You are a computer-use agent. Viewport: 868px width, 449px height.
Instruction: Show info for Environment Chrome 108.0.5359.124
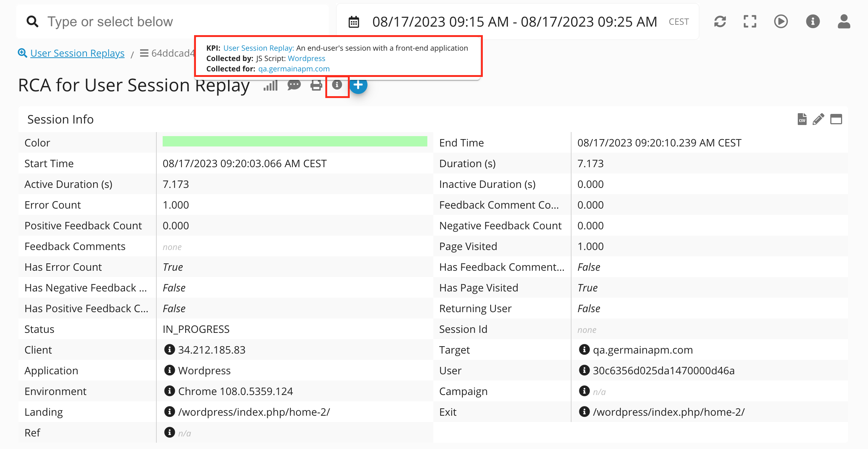pyautogui.click(x=169, y=391)
